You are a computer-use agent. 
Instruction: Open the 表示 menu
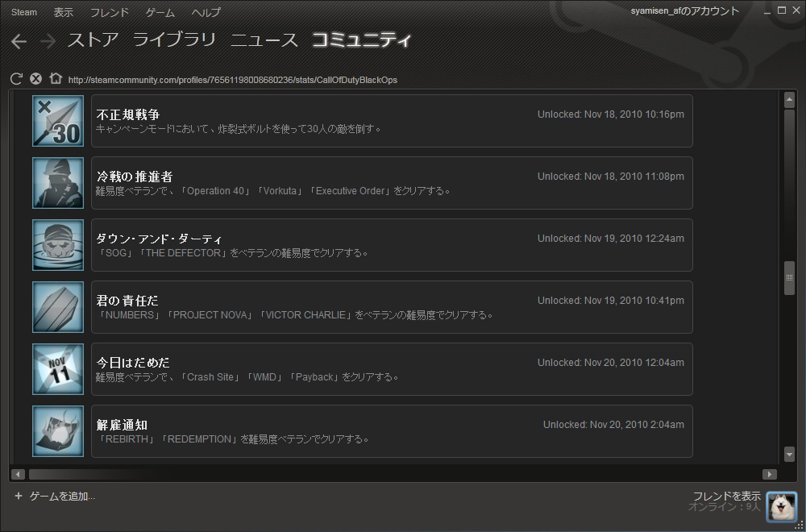63,12
